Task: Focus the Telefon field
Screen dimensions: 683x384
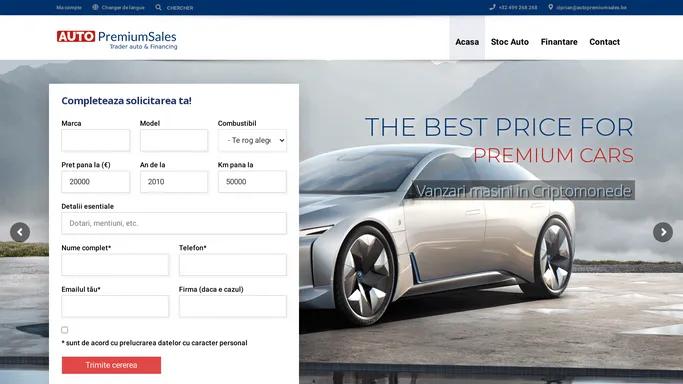Action: [233, 265]
